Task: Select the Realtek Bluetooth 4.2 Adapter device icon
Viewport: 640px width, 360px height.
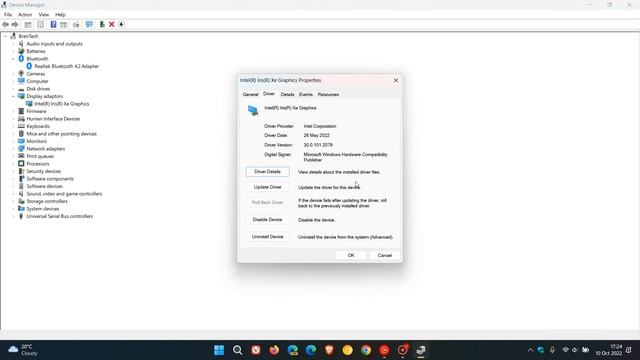Action: [x=29, y=66]
